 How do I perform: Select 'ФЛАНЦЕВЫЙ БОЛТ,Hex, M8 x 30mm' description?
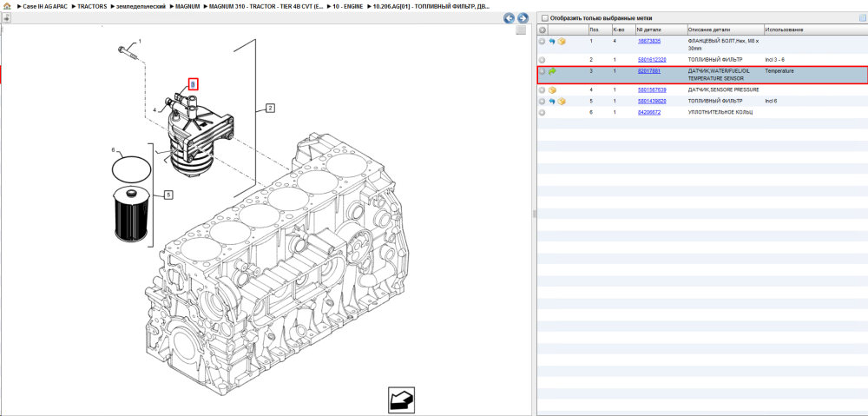pyautogui.click(x=724, y=45)
